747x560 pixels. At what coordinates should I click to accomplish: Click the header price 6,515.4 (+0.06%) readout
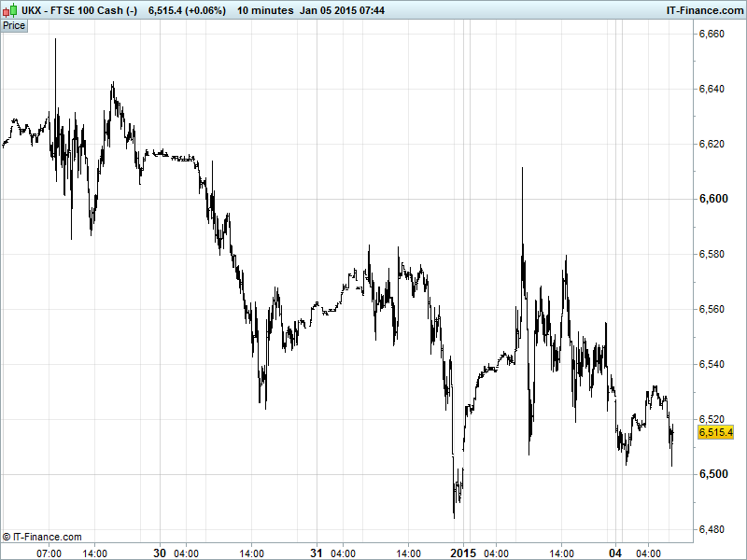click(187, 9)
